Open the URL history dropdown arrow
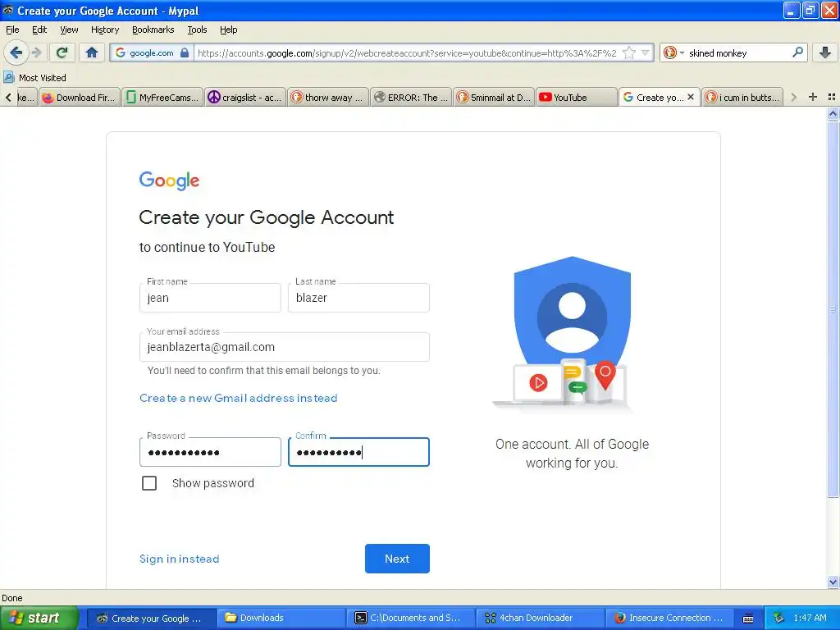The height and width of the screenshot is (630, 840). (x=646, y=52)
